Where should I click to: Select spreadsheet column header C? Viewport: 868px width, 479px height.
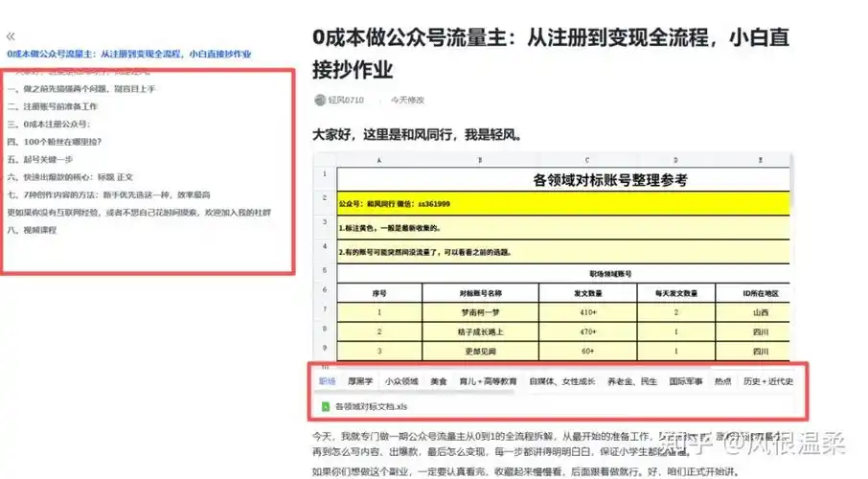[x=588, y=160]
